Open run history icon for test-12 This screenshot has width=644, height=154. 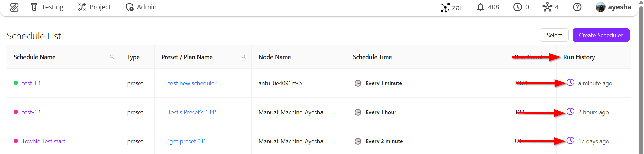(x=570, y=112)
